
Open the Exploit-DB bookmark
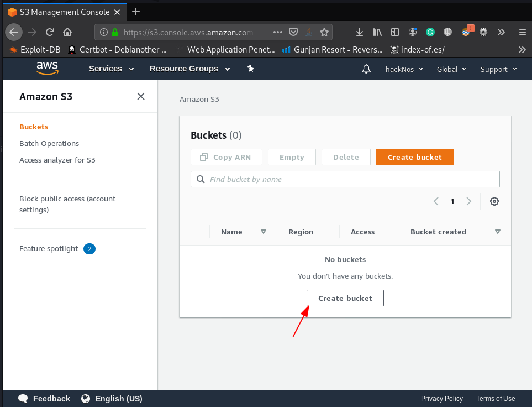(35, 50)
